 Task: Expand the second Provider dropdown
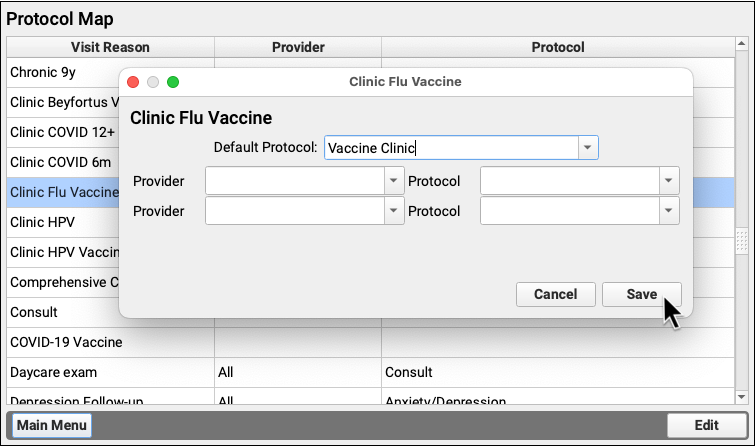394,210
